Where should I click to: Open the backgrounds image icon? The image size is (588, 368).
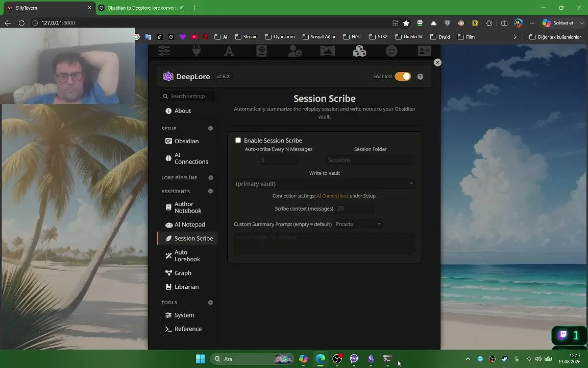pos(327,50)
